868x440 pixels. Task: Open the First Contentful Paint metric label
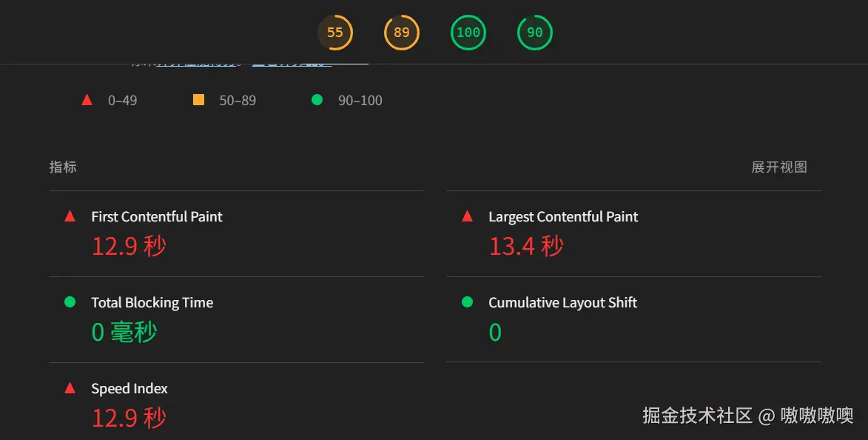[157, 217]
